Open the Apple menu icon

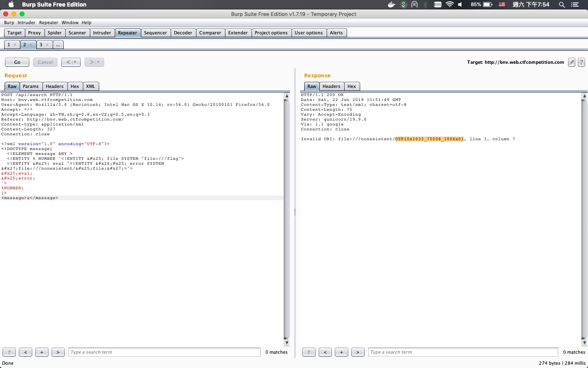point(11,4)
